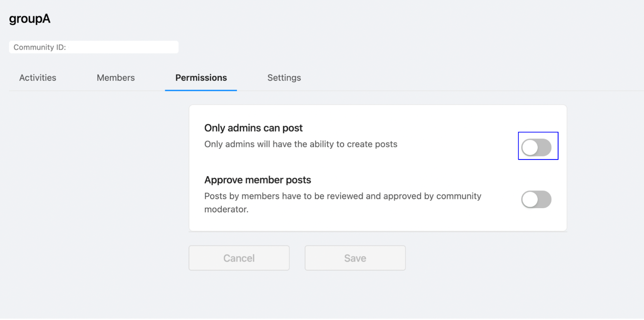644x320 pixels.
Task: Click the 'Approve member posts' heading
Action: (x=258, y=180)
